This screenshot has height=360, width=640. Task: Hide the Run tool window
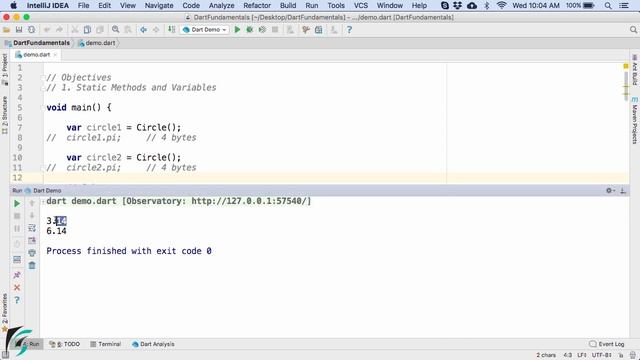tap(623, 191)
